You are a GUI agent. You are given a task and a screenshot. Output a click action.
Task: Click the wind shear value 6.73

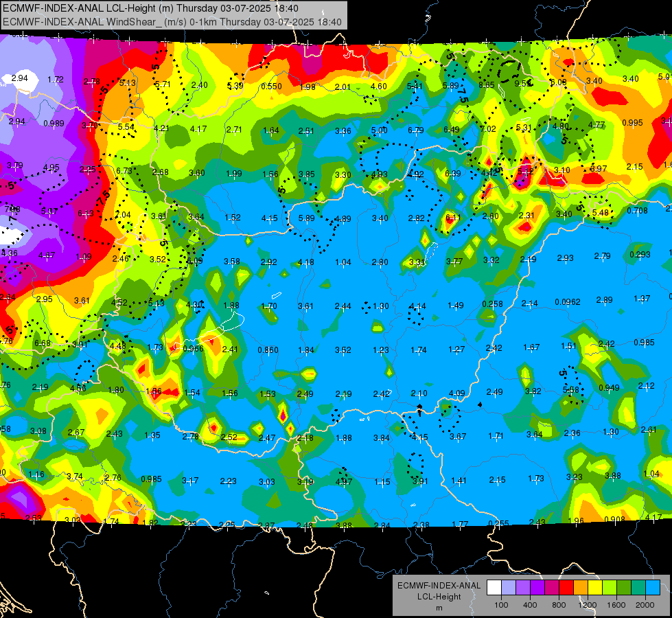click(x=124, y=171)
